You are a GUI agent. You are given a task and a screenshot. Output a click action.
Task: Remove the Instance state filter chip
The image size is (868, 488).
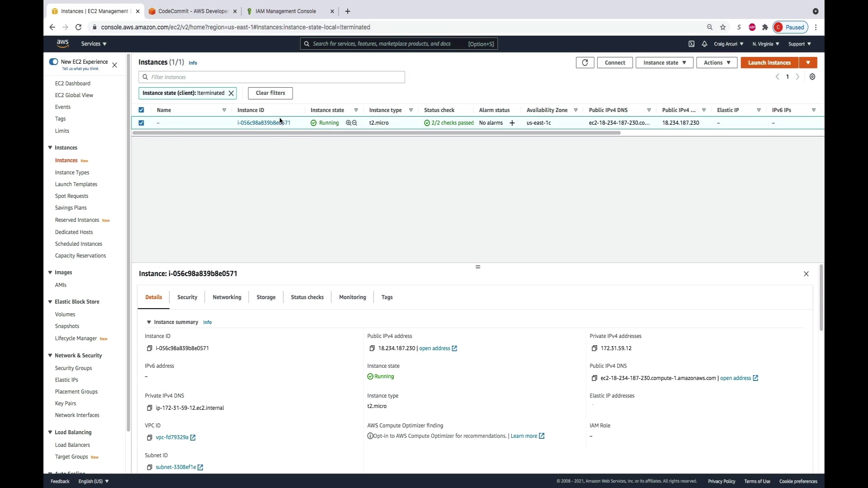tap(231, 93)
